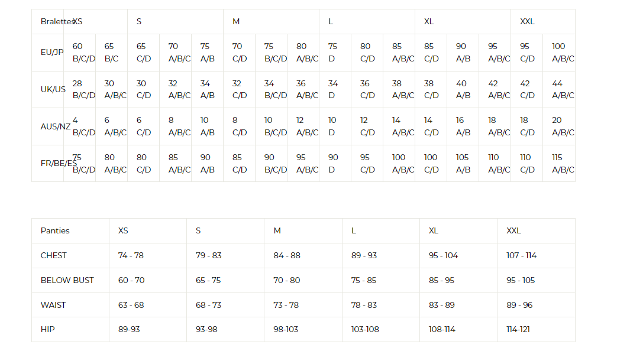Click the 'Bralettes' table header cell

pos(48,22)
